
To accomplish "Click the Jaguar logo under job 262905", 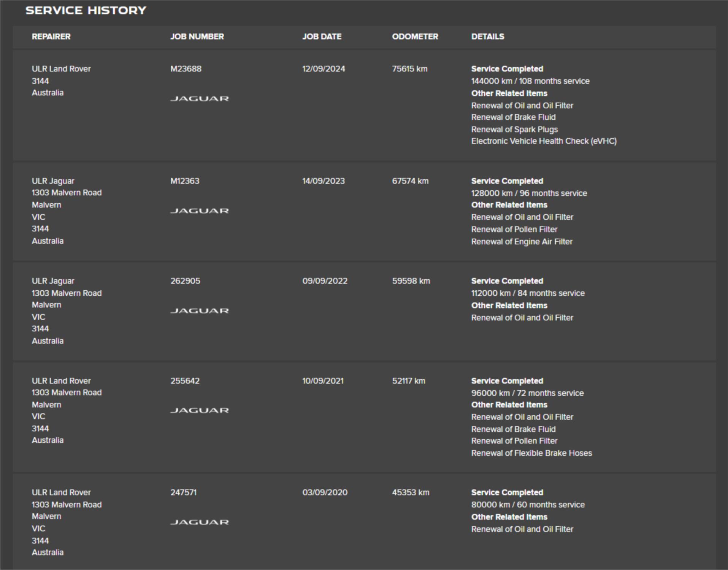I will (200, 310).
